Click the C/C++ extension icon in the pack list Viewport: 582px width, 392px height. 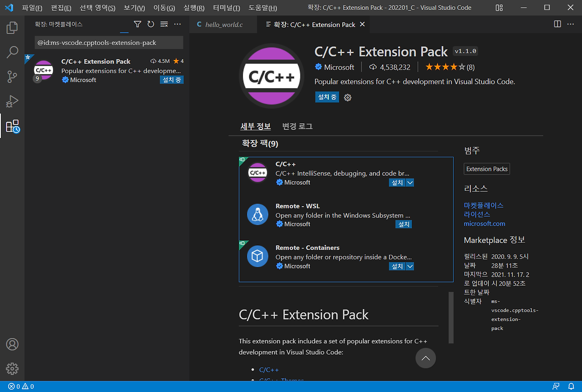pos(258,173)
